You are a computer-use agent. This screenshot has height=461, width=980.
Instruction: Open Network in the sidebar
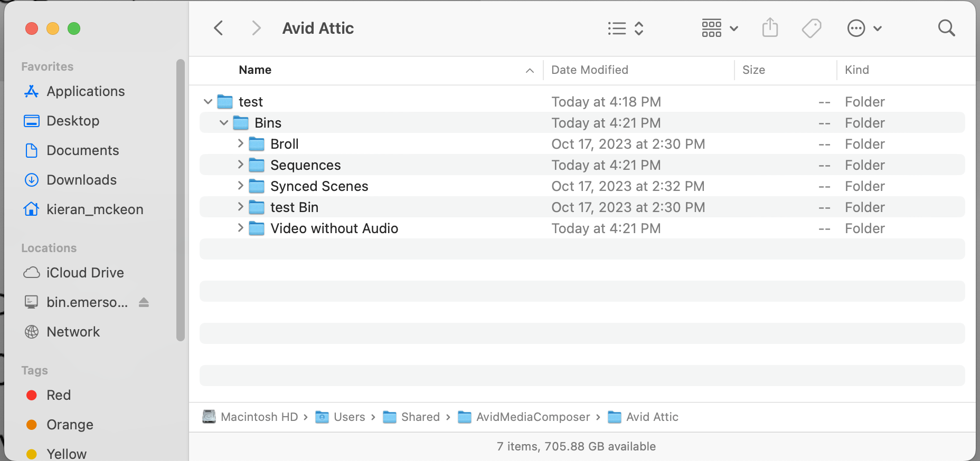(x=73, y=332)
